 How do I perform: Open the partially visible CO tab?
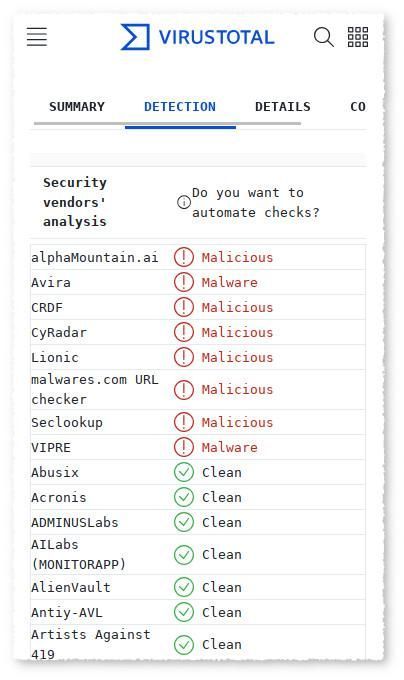(358, 107)
